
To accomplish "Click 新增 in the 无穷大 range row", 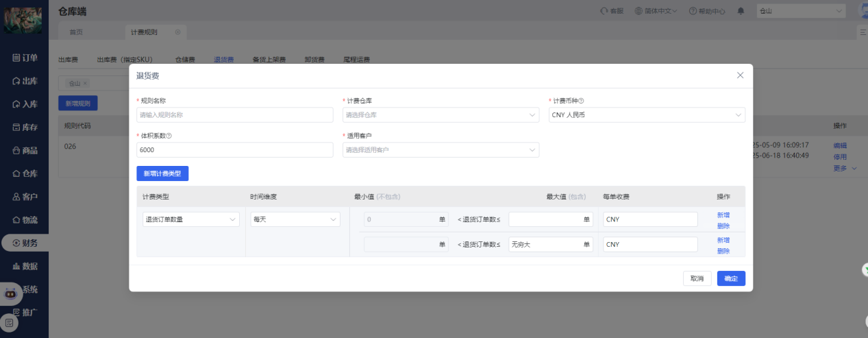I will pos(723,240).
